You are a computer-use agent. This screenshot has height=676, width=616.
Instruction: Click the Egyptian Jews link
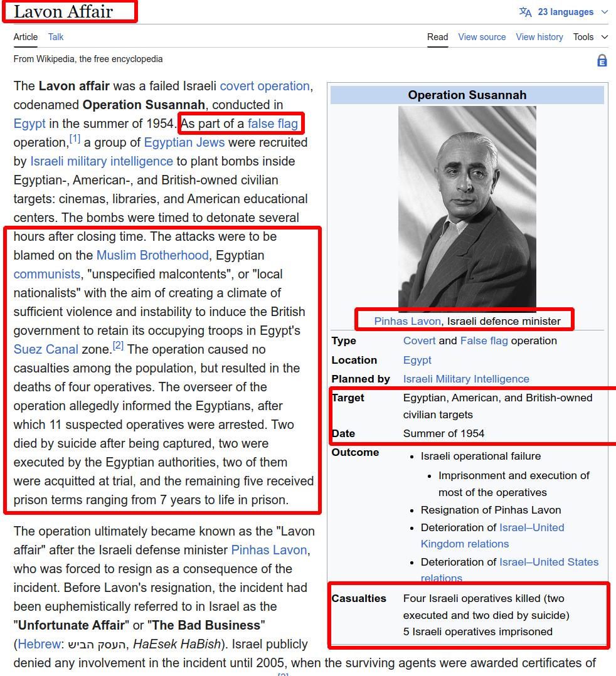point(184,142)
